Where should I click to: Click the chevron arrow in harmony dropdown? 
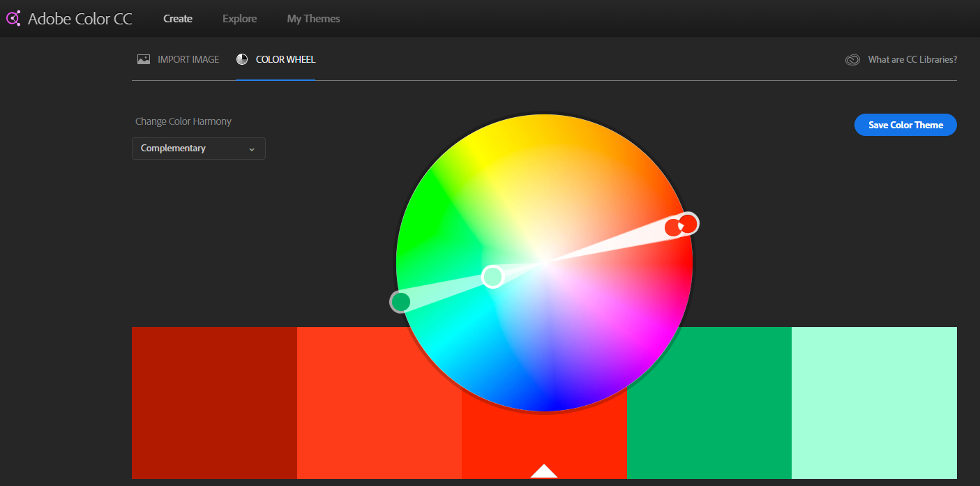252,149
